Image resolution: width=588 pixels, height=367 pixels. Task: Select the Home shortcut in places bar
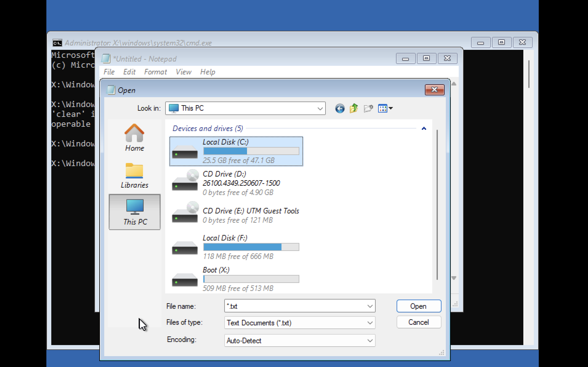pos(134,137)
